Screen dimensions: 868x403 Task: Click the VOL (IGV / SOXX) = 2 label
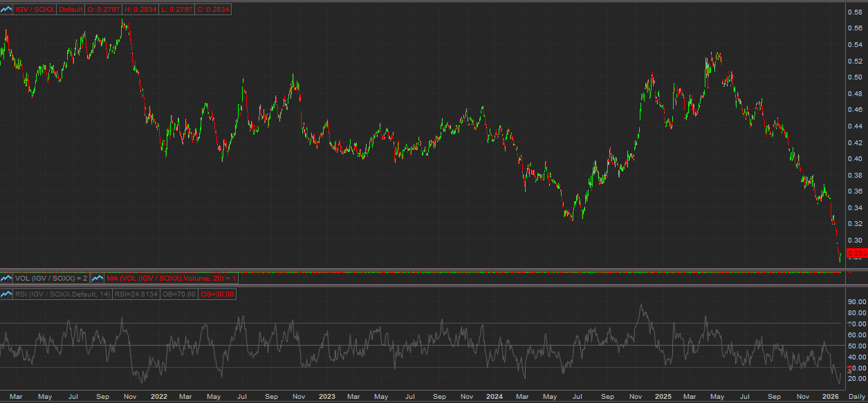(52, 278)
